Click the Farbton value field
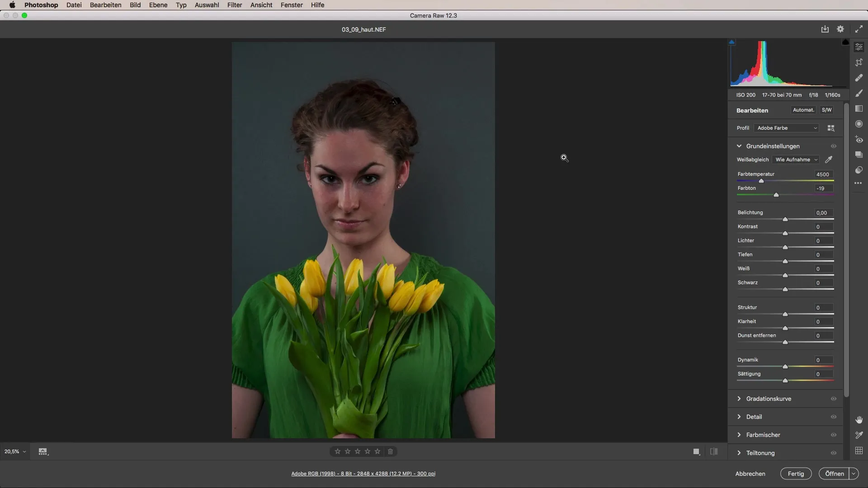Screen dimensions: 868x488 coord(824,188)
